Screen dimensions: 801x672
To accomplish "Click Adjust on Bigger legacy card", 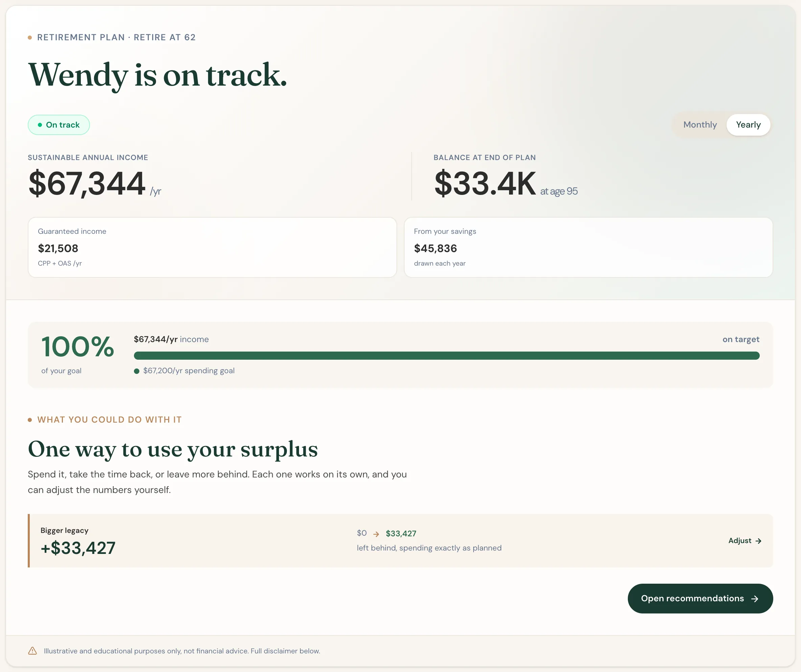I will [x=745, y=541].
